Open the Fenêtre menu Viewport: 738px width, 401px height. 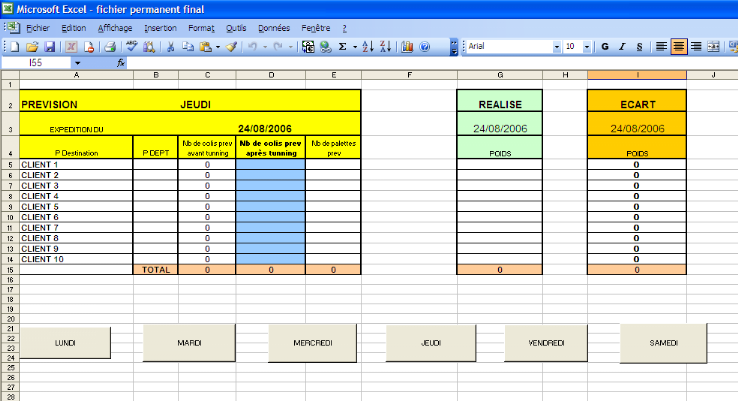[x=316, y=28]
